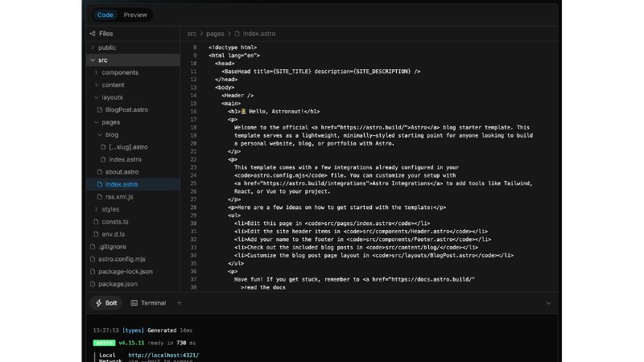Click file icon beside .gitignore

coord(93,247)
